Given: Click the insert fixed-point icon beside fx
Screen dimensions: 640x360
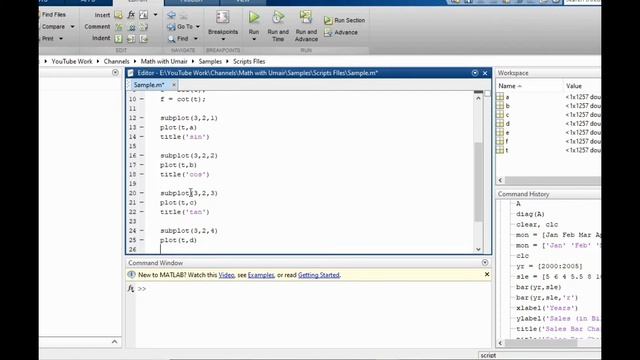Looking at the screenshot, I should pos(144,15).
